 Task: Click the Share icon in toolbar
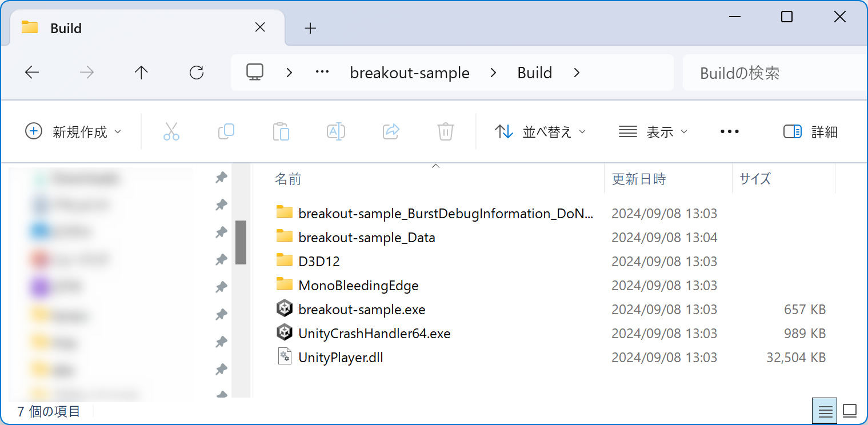391,131
